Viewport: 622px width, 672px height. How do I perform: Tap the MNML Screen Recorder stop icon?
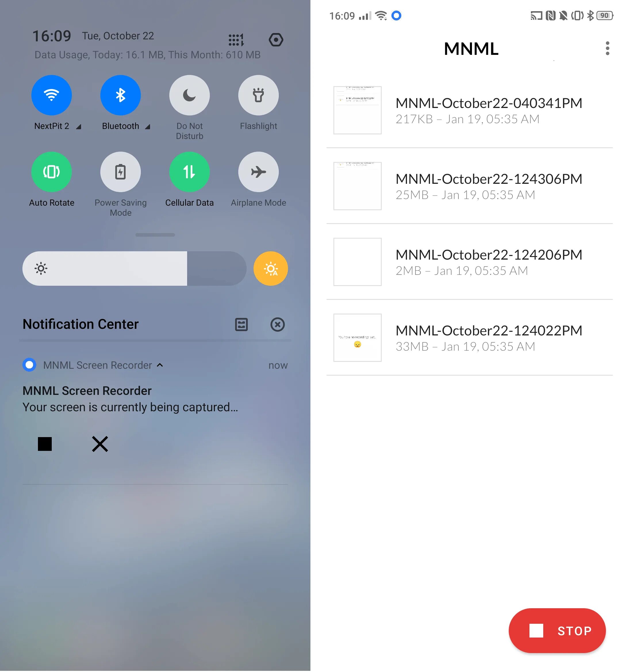pyautogui.click(x=45, y=444)
